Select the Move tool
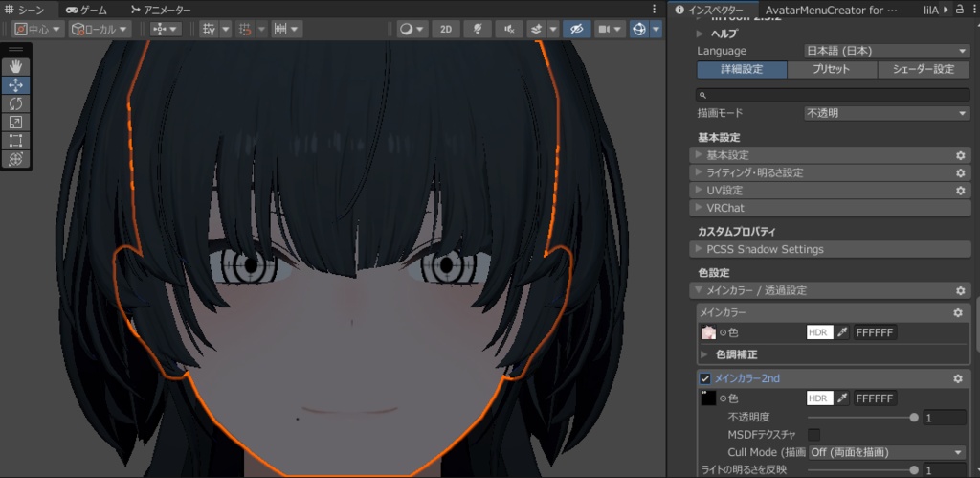The height and width of the screenshot is (478, 980). tap(15, 85)
